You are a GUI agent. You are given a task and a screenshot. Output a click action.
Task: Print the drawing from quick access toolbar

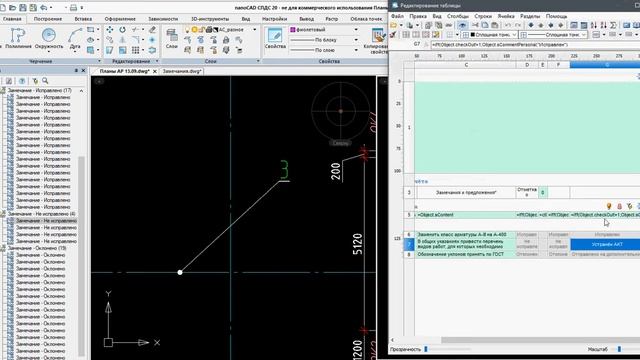[x=73, y=8]
